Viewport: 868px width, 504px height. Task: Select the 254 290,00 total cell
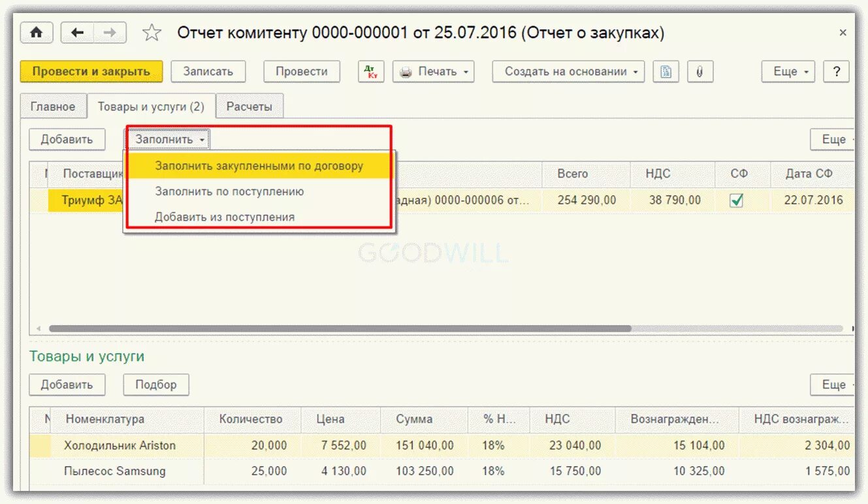coord(586,200)
